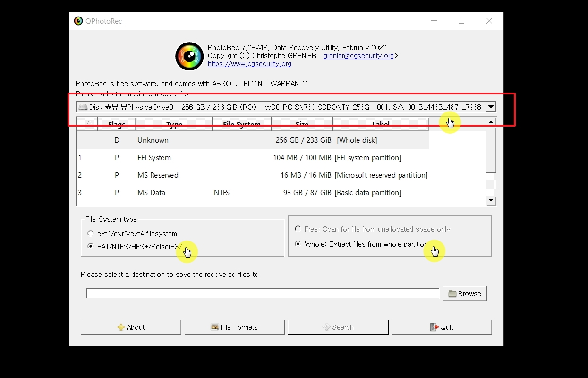Sort partitions by Label column header
Image resolution: width=588 pixels, height=378 pixels.
pos(381,124)
